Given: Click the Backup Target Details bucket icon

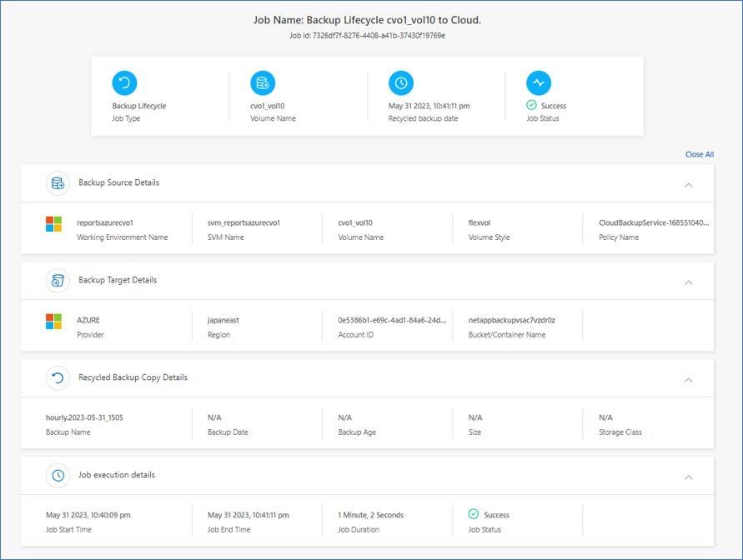Looking at the screenshot, I should (58, 281).
